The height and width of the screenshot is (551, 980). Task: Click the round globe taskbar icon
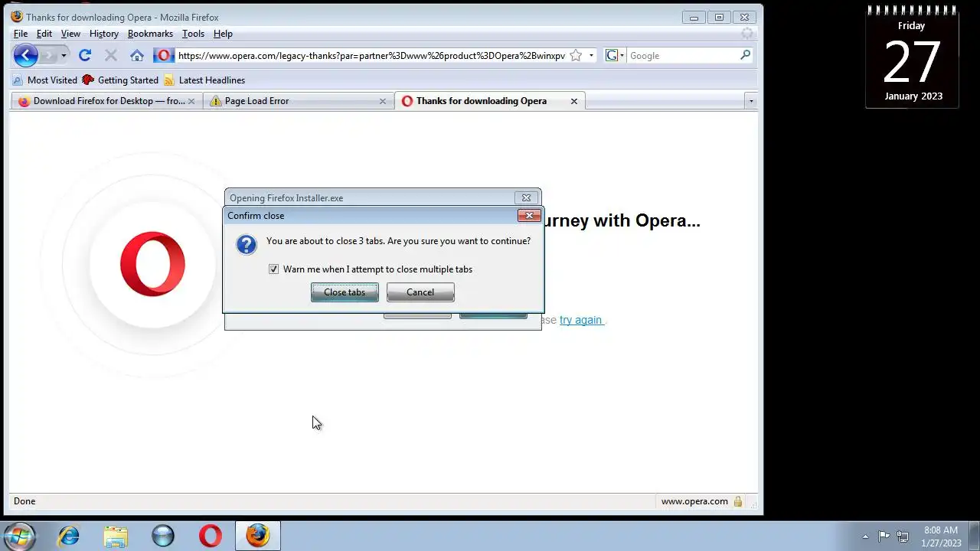[x=163, y=536]
